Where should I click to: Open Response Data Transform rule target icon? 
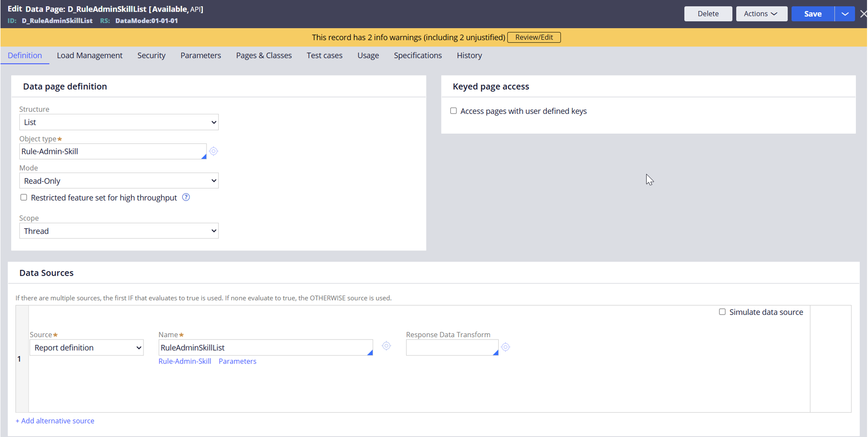(505, 347)
